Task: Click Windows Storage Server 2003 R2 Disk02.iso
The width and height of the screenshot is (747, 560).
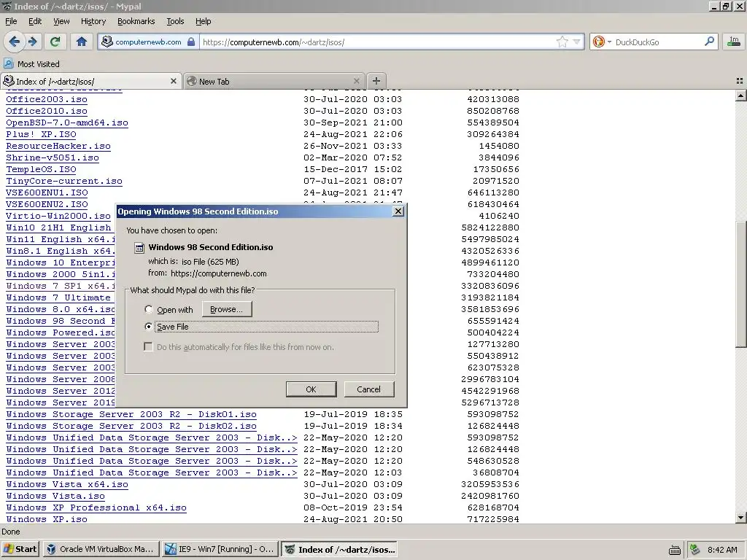Action: pyautogui.click(x=131, y=426)
